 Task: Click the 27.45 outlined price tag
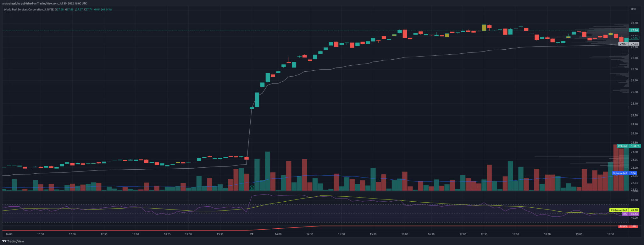click(634, 38)
